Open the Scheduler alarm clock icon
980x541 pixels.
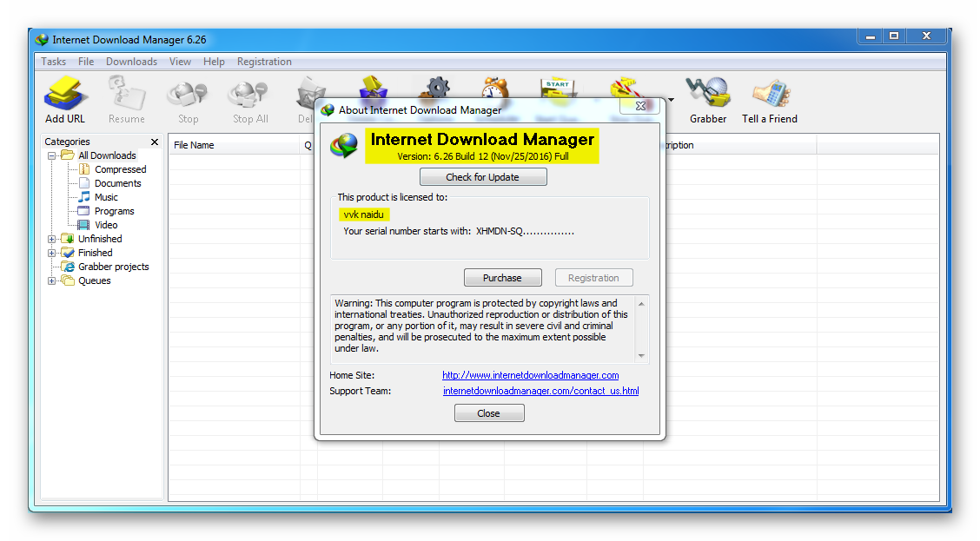tap(495, 88)
